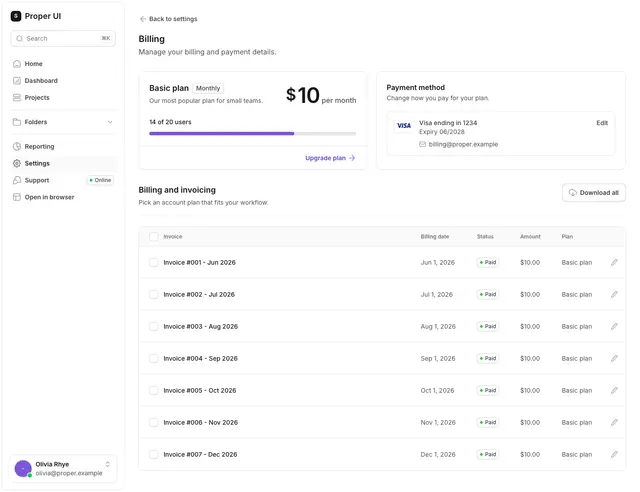The image size is (640, 492).
Task: Edit Invoice #006 with pencil icon
Action: coord(614,422)
